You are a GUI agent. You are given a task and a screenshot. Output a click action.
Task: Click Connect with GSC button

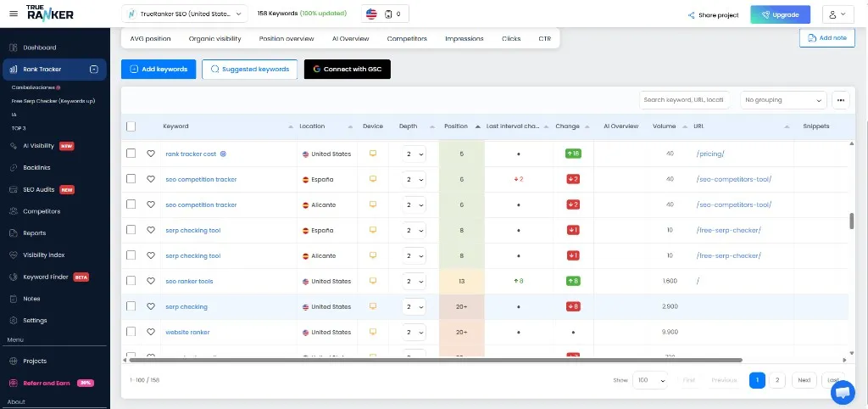click(x=347, y=70)
